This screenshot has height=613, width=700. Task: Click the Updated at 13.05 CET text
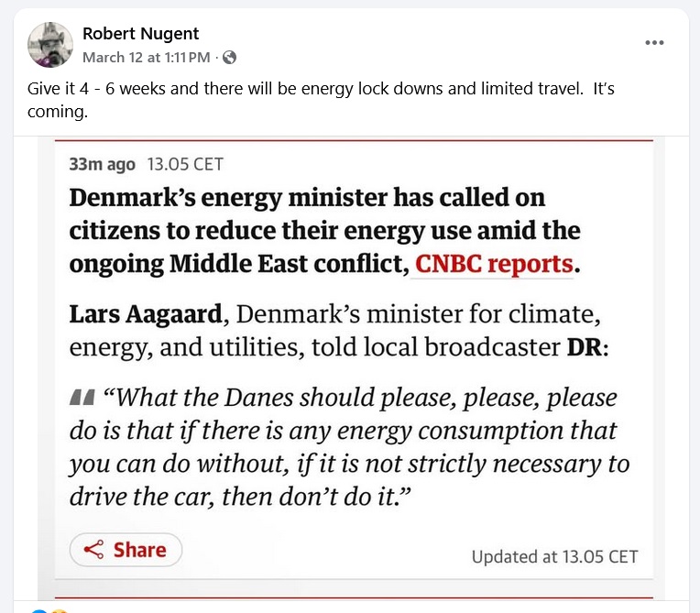554,556
